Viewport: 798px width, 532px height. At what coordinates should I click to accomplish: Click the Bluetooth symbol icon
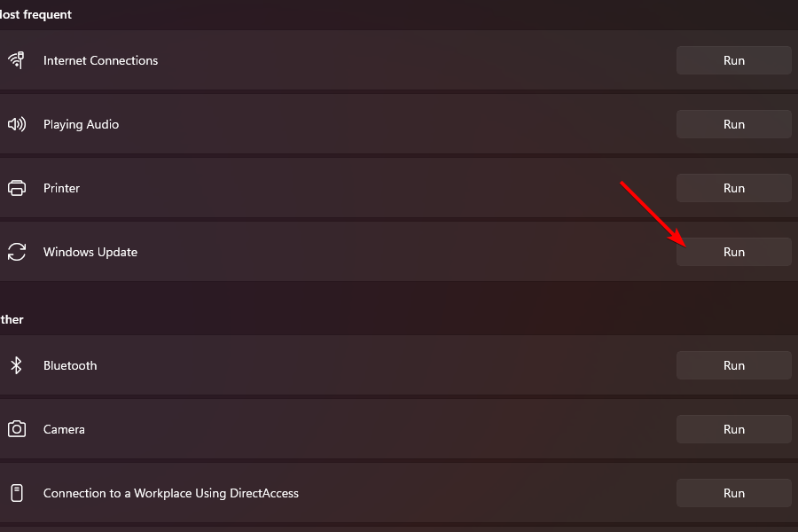click(x=16, y=365)
